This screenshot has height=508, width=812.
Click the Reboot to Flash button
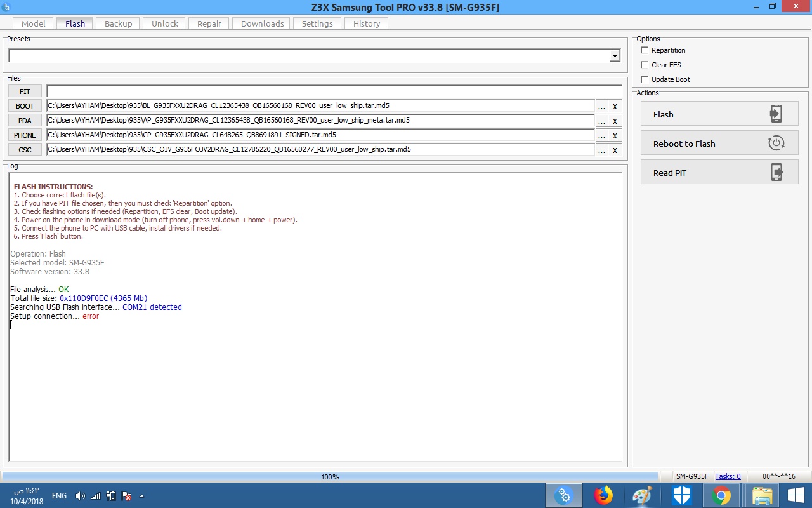tap(719, 143)
